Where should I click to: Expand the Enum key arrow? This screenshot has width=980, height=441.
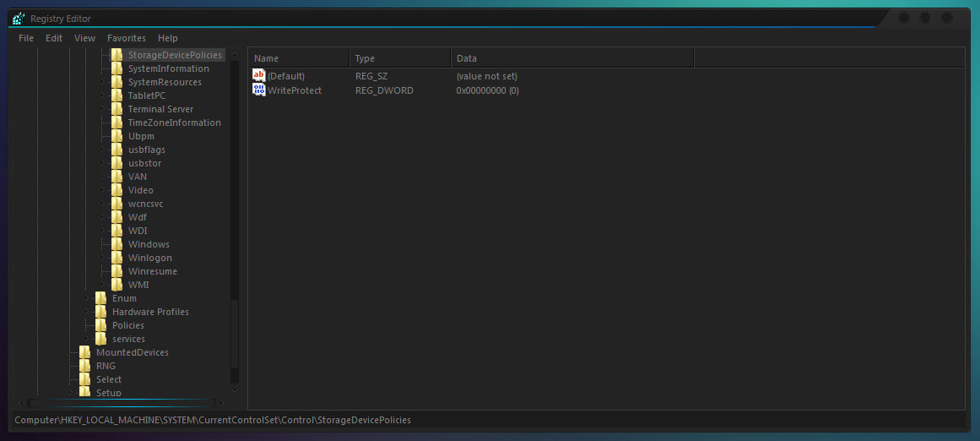(86, 298)
